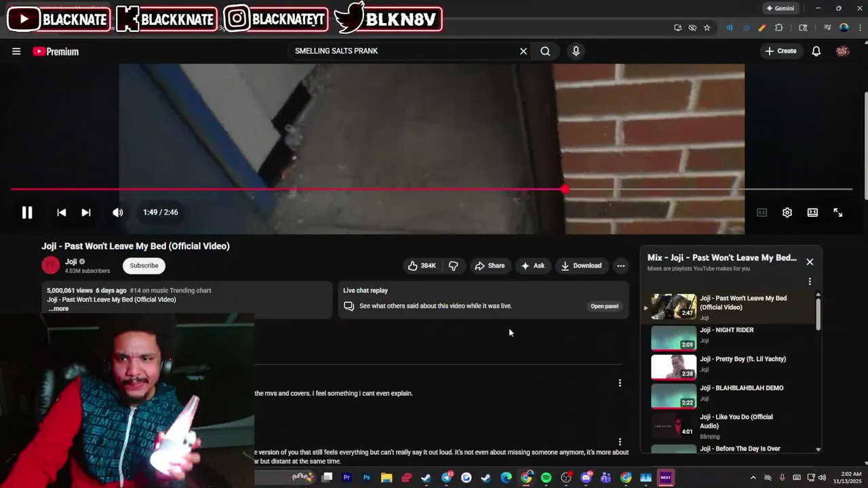Like the video (384K)
Image resolution: width=868 pixels, height=488 pixels.
point(422,266)
